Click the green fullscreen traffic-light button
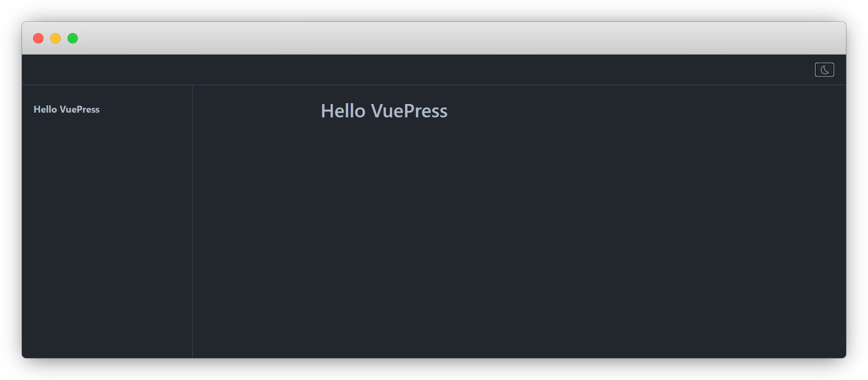Viewport: 868px width, 380px height. pyautogui.click(x=73, y=38)
